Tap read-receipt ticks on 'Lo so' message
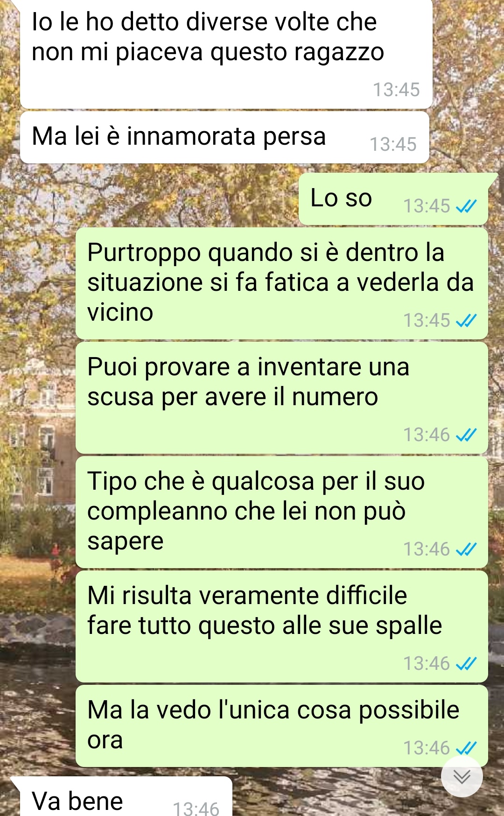This screenshot has width=504, height=816. point(466,206)
